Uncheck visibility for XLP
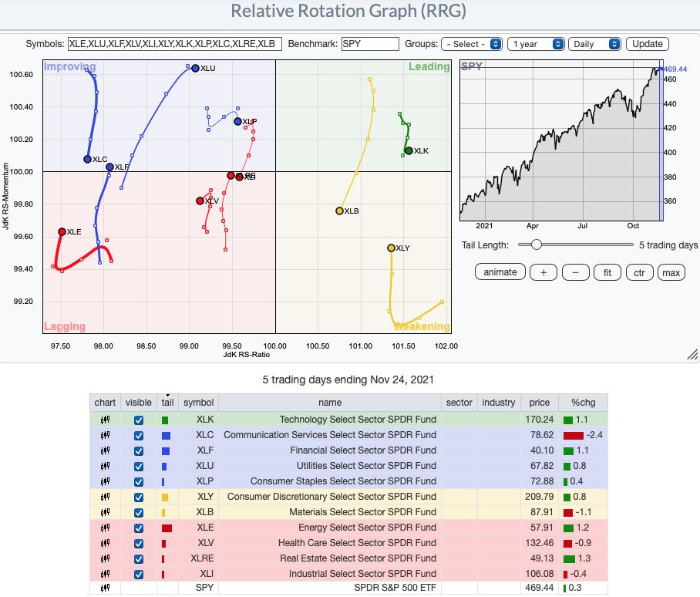700x597 pixels. point(139,482)
